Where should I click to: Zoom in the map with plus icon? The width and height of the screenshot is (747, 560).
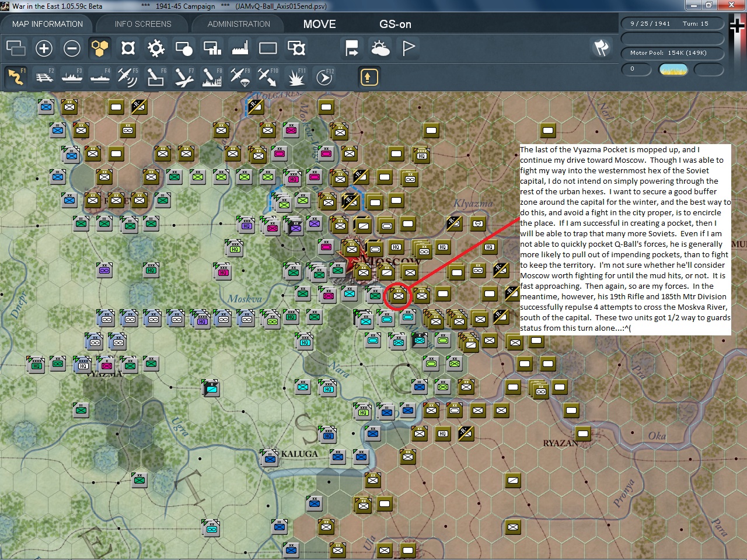tap(44, 48)
